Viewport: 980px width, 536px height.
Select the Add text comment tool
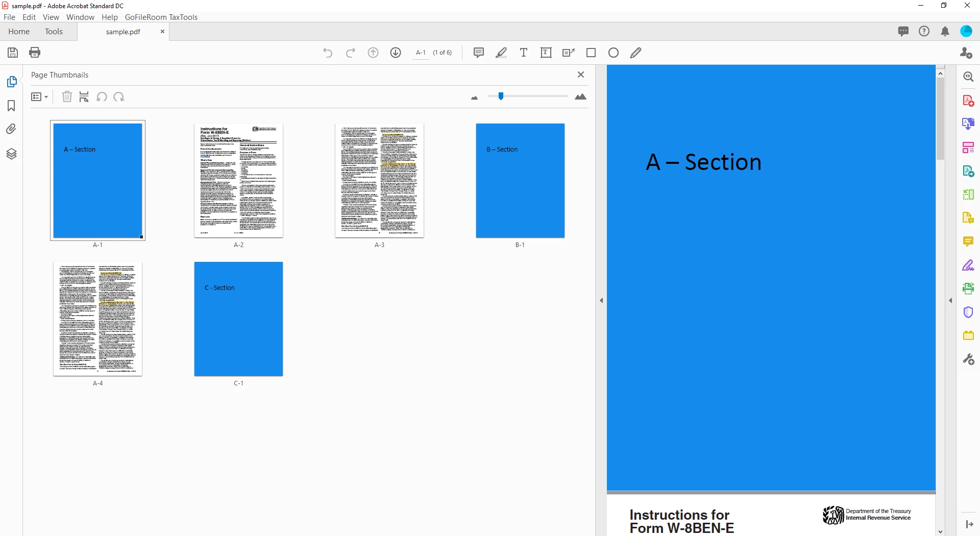tap(524, 53)
